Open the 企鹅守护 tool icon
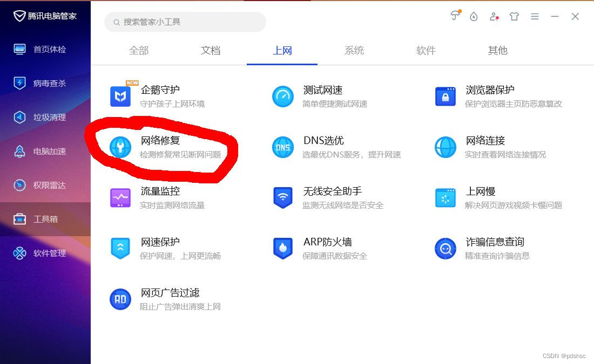Screen dimensions: 594x364 tap(120, 97)
